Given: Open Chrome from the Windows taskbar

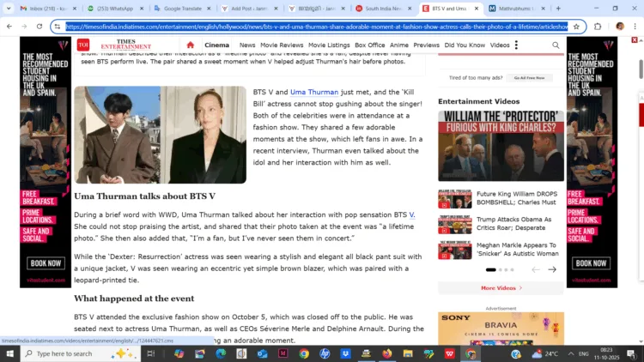Looking at the screenshot, I should coord(303,353).
